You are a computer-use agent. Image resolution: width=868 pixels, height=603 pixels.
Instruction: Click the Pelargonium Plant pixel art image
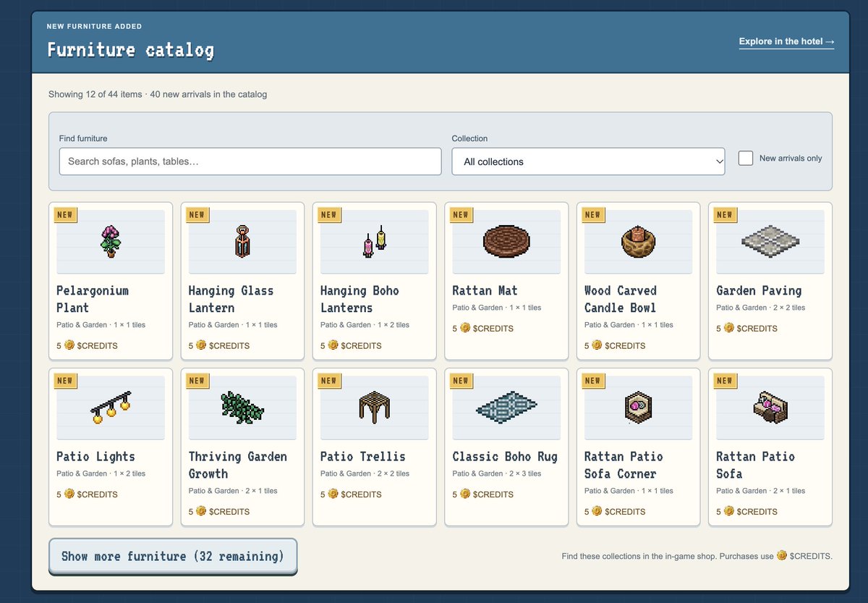(111, 241)
